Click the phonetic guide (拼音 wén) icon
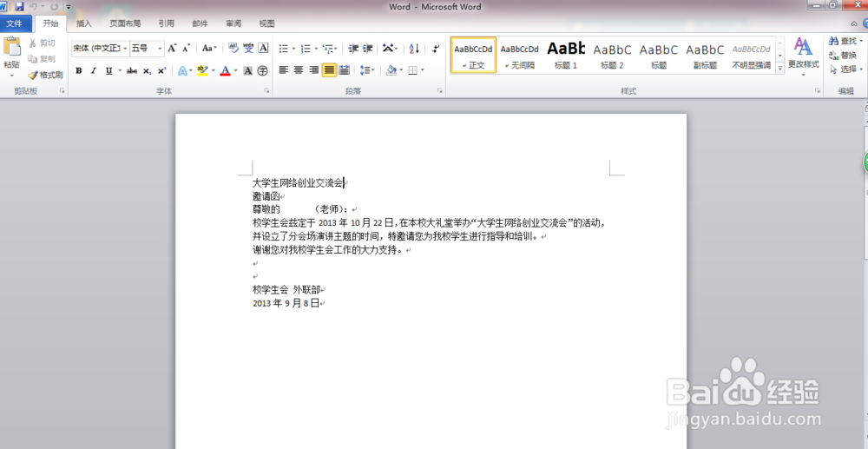Screen dimensions: 868x449 pyautogui.click(x=248, y=48)
